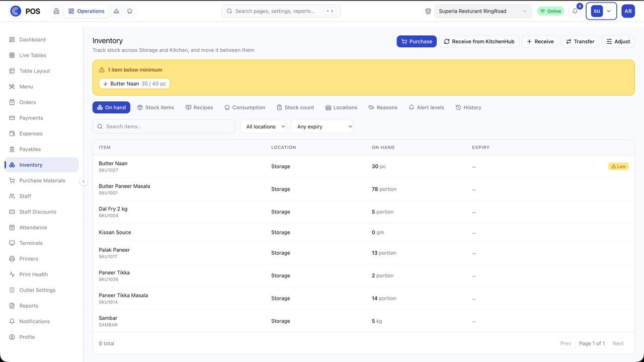Expand the SU account switcher chevron
This screenshot has height=362, width=644.
point(609,11)
